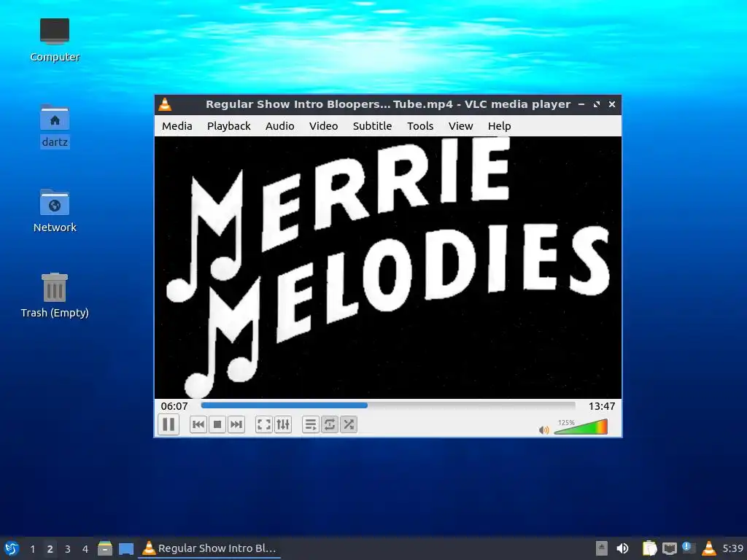
Task: Select the Computer desktop icon
Action: pyautogui.click(x=55, y=41)
